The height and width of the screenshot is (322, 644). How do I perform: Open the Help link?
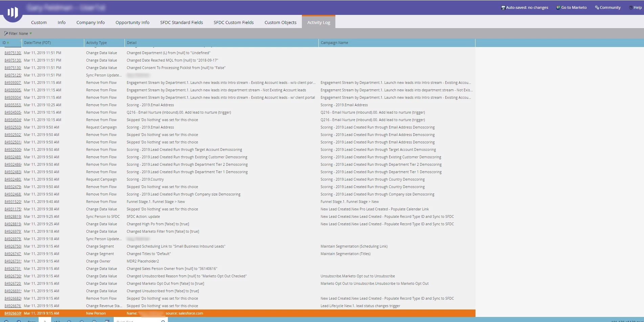click(x=638, y=7)
